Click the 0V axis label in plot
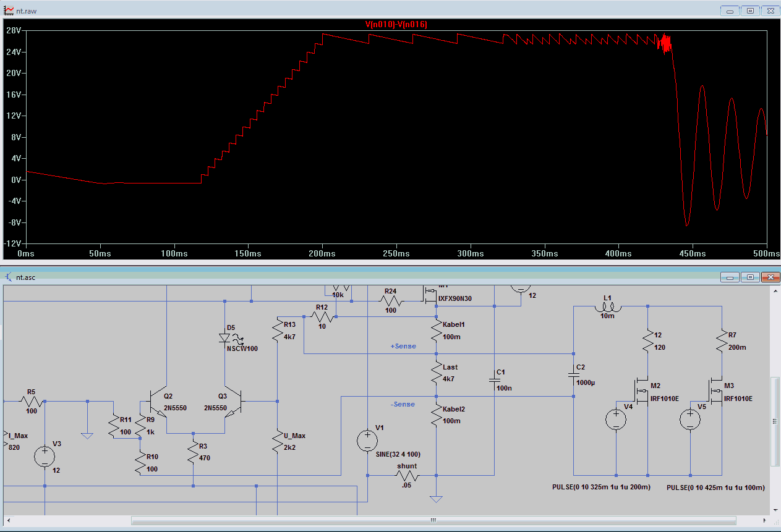Viewport: 781px width, 532px height. tap(16, 180)
